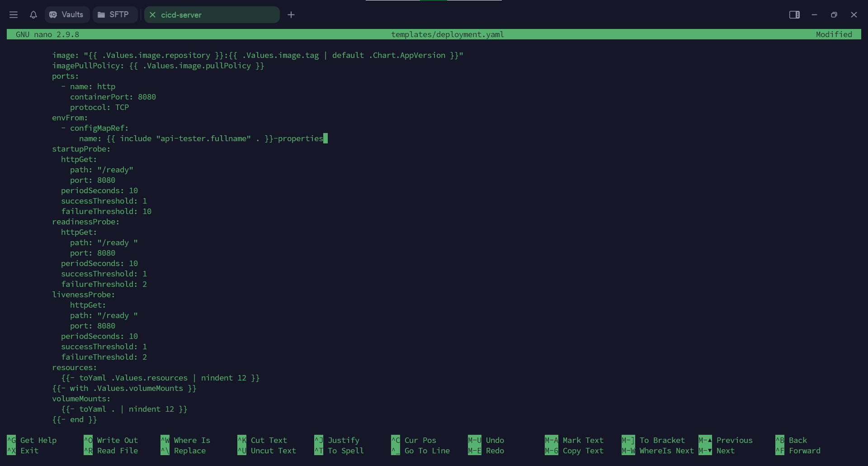Click the ^U Uncut Text shortcut

(267, 451)
